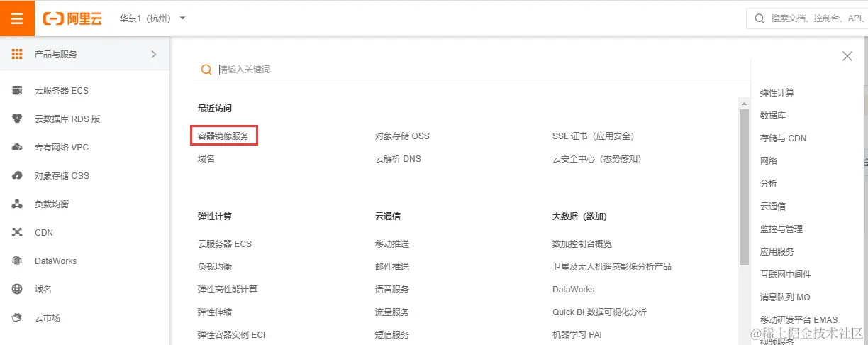This screenshot has height=345, width=868.
Task: Jump to 网络 category on right
Action: click(769, 160)
